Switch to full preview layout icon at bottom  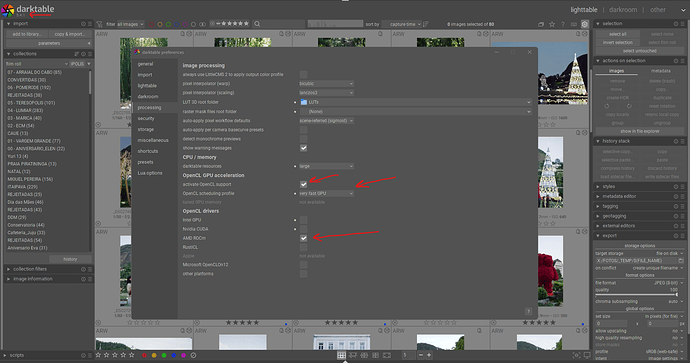pyautogui.click(x=387, y=355)
